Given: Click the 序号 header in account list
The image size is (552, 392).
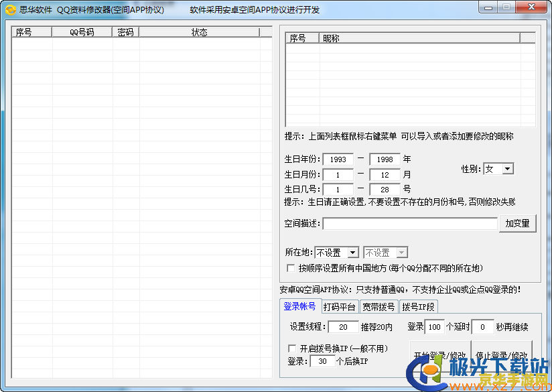Looking at the screenshot, I should click(x=31, y=32).
